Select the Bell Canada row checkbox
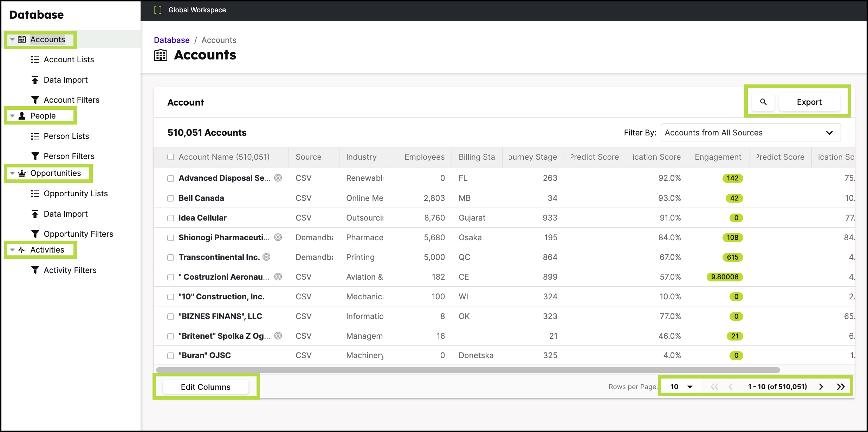The width and height of the screenshot is (868, 432). click(170, 198)
